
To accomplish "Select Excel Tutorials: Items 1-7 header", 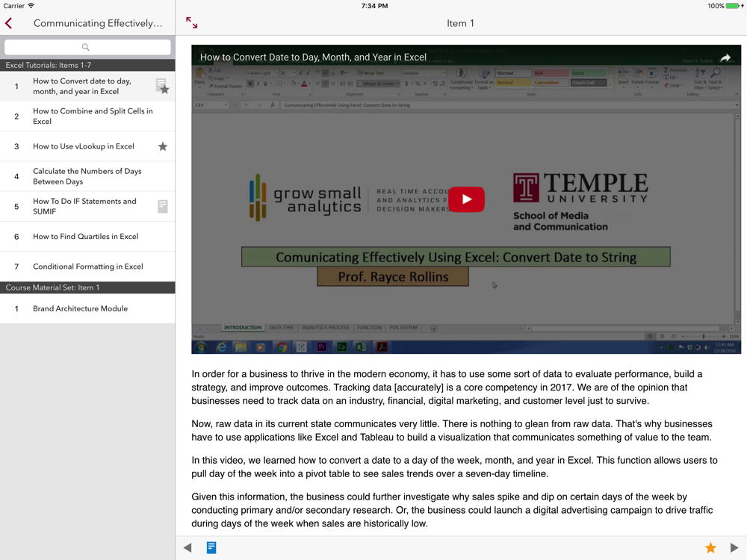I will (x=87, y=65).
